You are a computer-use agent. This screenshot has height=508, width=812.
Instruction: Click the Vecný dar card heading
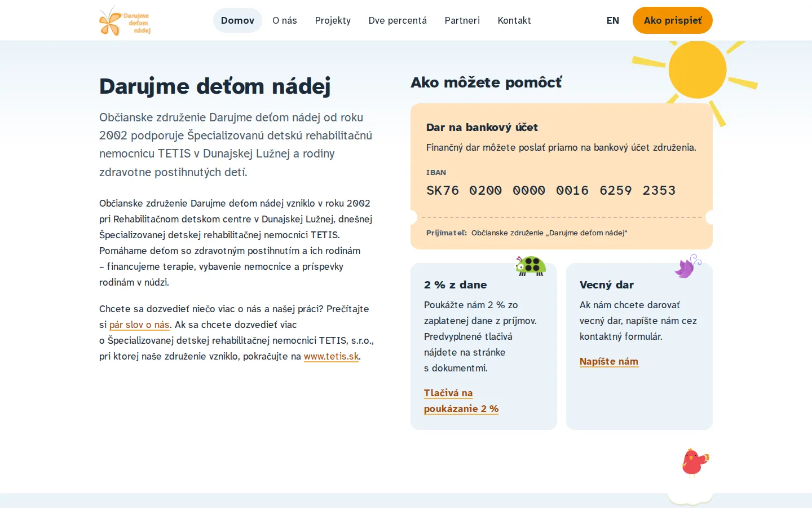pos(607,284)
